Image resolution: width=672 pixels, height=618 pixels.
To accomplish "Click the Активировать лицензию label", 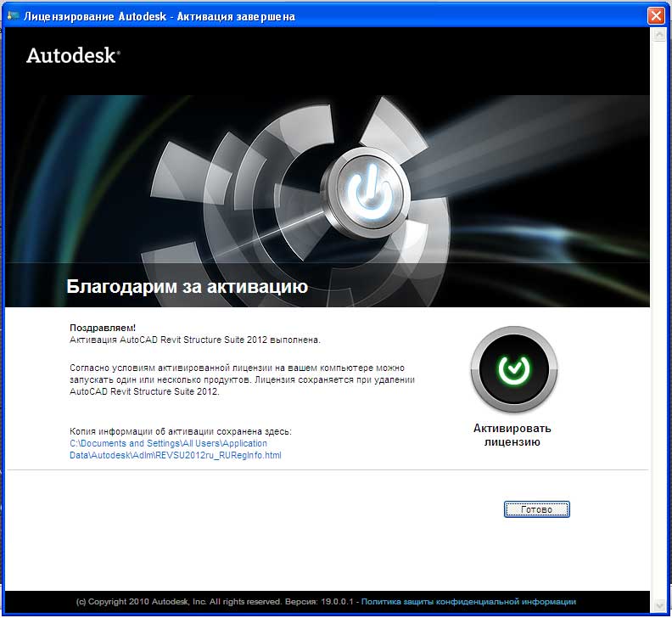I will tap(512, 435).
